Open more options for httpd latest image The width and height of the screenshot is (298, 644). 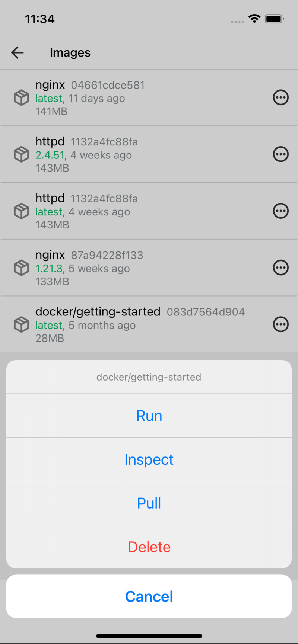point(280,211)
